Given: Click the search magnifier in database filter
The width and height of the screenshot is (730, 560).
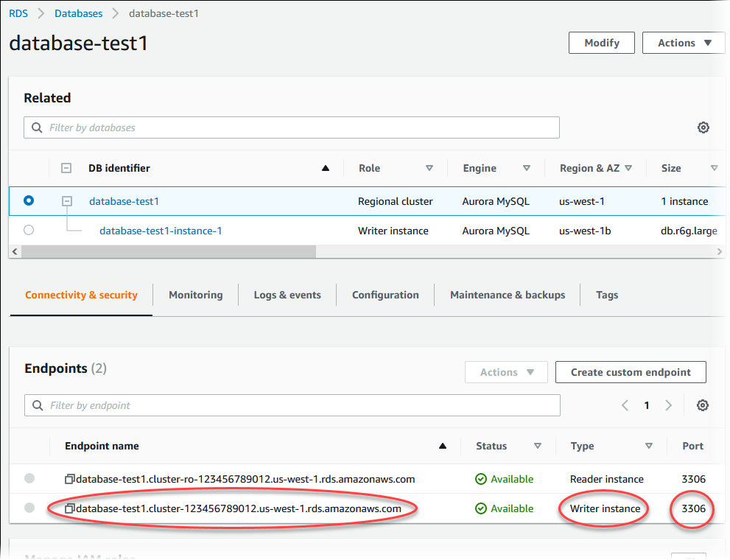Looking at the screenshot, I should point(36,127).
